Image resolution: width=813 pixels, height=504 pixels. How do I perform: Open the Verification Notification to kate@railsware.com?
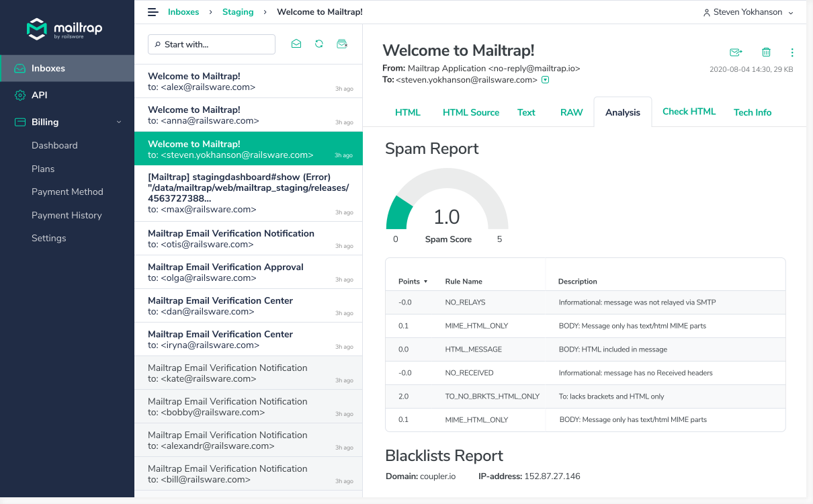tap(249, 373)
